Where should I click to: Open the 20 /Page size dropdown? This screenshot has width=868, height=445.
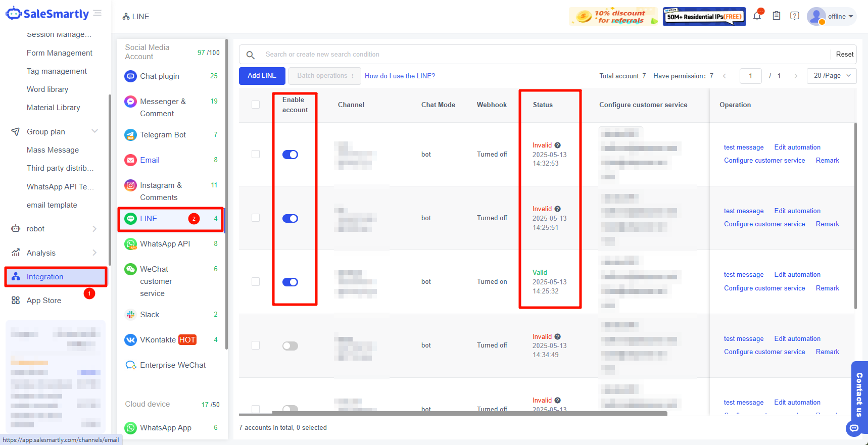pos(832,76)
